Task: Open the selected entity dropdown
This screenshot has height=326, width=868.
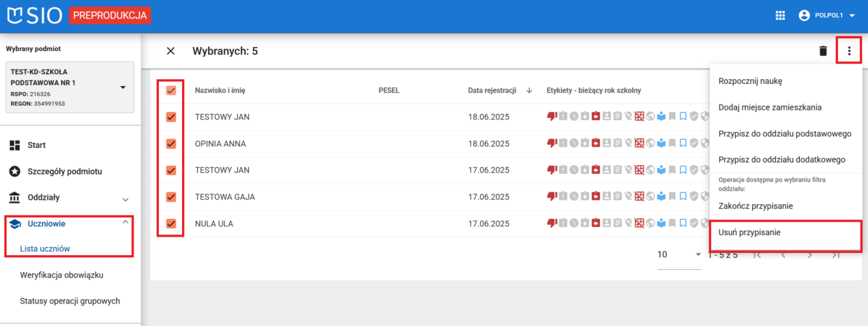Action: (123, 87)
